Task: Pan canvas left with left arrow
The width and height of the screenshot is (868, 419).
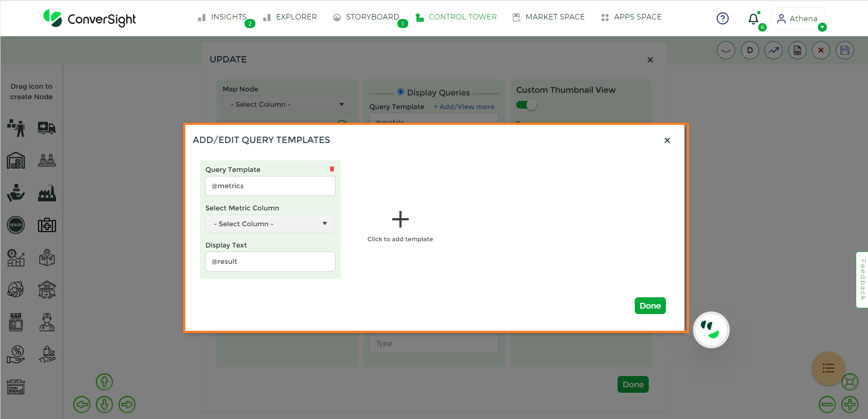Action: click(x=82, y=405)
